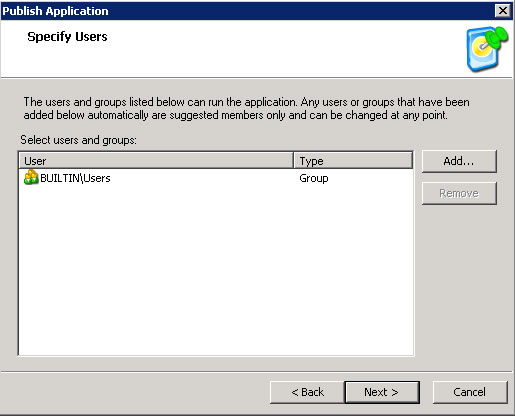Click the description paragraph about users and groups
This screenshot has height=416, width=515.
[246, 108]
